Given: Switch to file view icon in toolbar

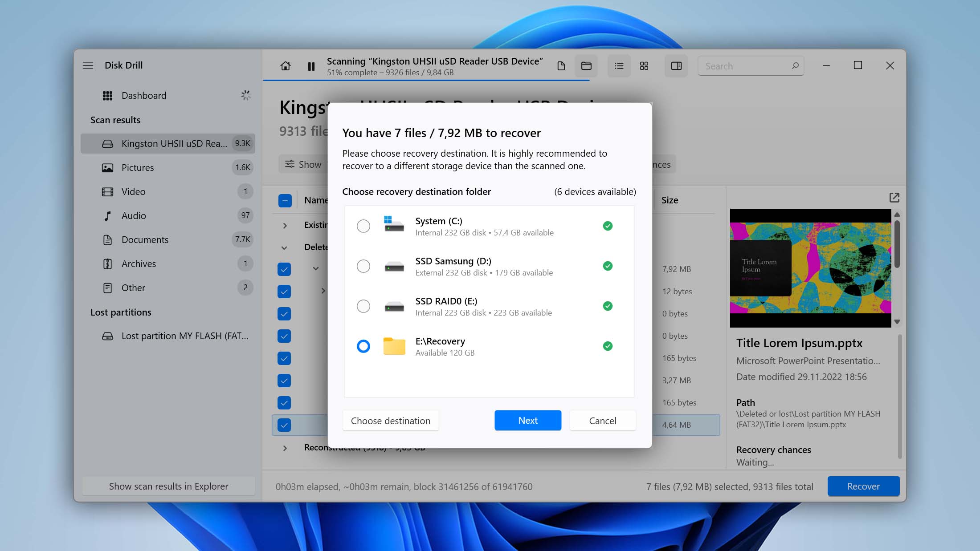Looking at the screenshot, I should pos(561,66).
